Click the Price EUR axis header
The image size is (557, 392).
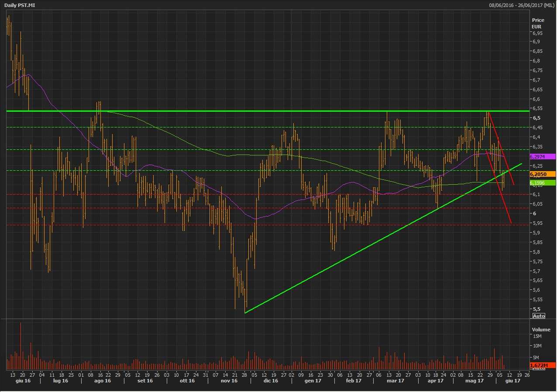538,23
